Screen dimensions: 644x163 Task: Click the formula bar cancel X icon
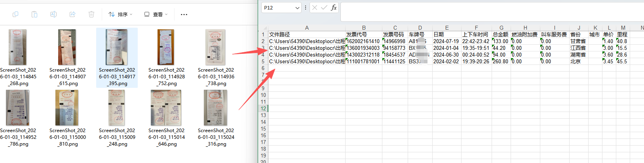[314, 8]
